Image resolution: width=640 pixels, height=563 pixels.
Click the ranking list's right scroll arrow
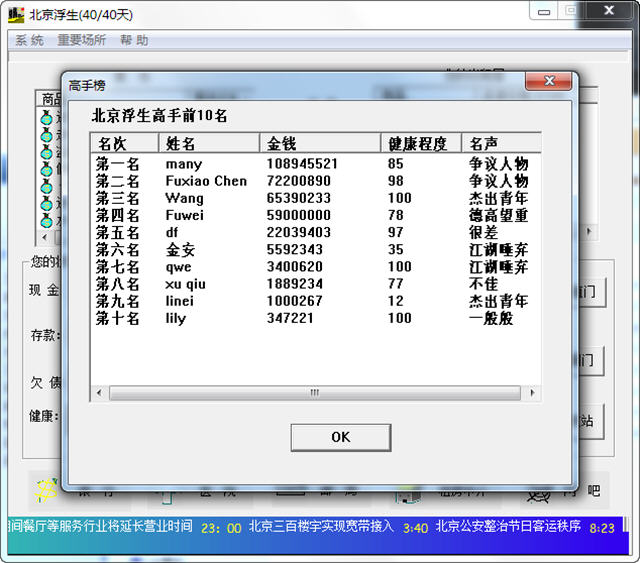532,393
